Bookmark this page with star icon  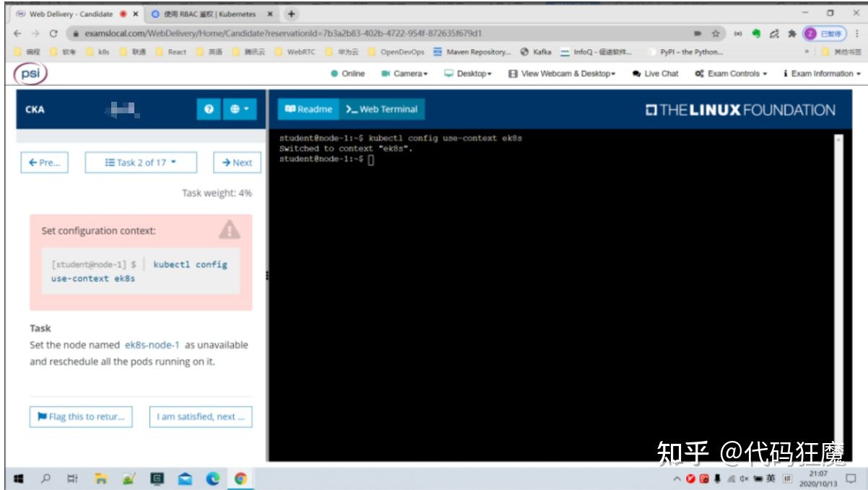pos(716,33)
